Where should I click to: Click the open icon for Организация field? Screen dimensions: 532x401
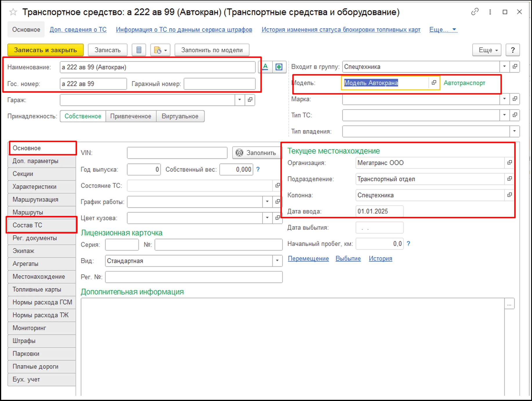click(x=509, y=163)
